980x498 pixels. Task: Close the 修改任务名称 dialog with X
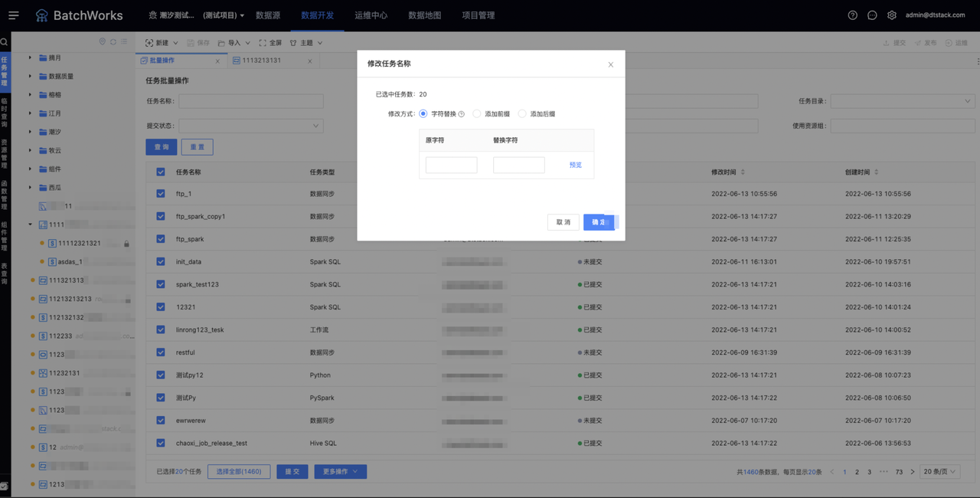pos(610,64)
